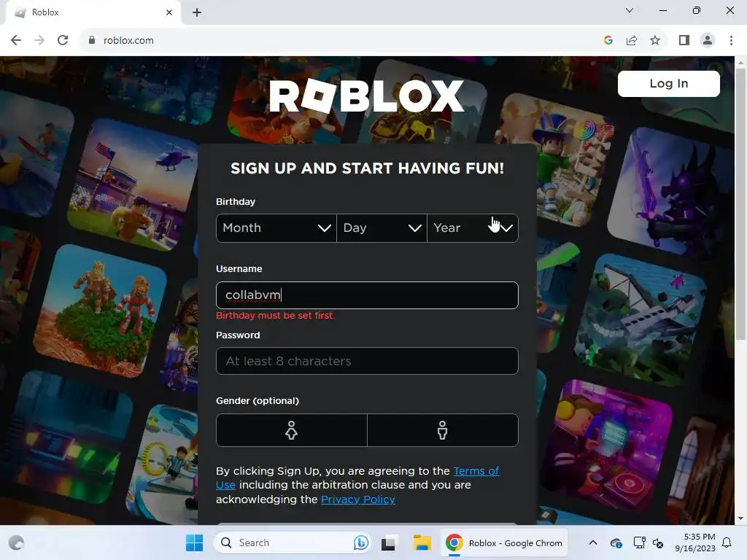Open Chrome three-dot menu
The height and width of the screenshot is (560, 747).
[731, 41]
